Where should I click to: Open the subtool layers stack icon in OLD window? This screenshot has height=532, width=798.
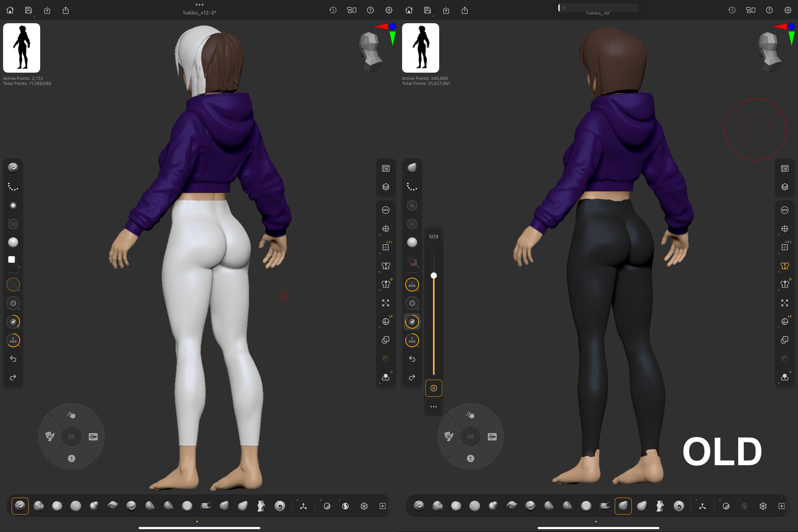(784, 187)
